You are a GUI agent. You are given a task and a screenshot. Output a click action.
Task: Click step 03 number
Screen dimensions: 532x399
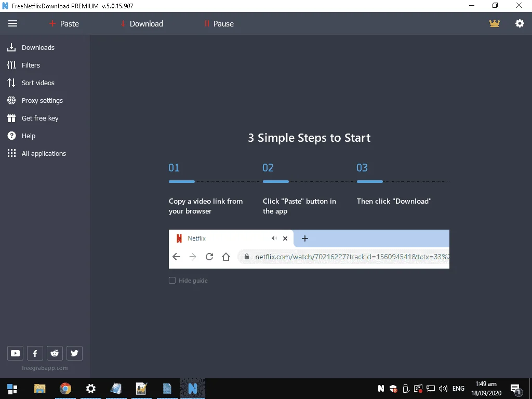[362, 168]
